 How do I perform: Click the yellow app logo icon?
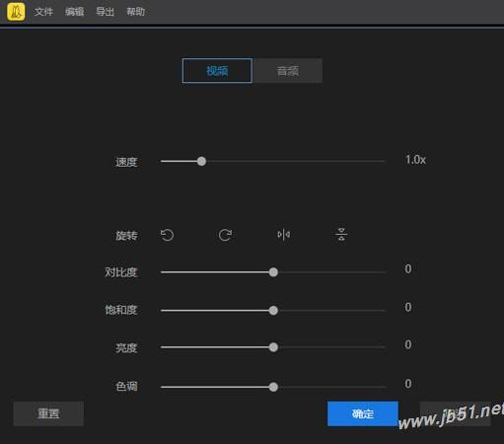(x=16, y=12)
